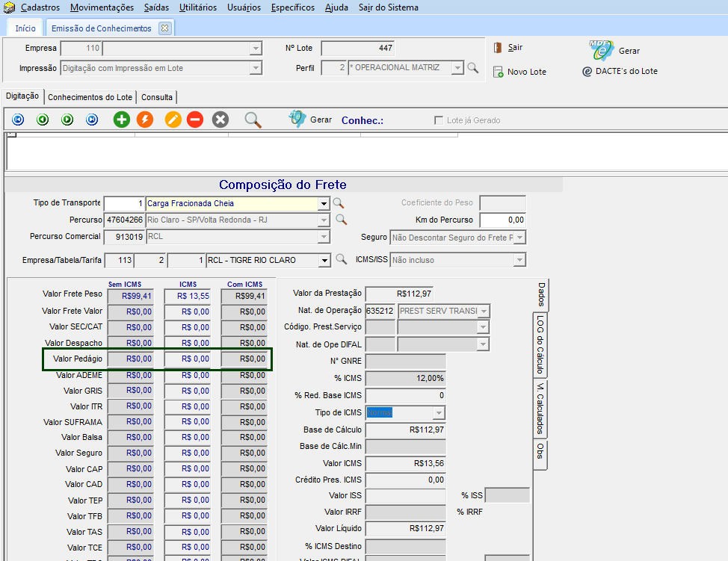Screen dimensions: 728x561
Task: Click the yellow pencil edit icon
Action: click(173, 120)
